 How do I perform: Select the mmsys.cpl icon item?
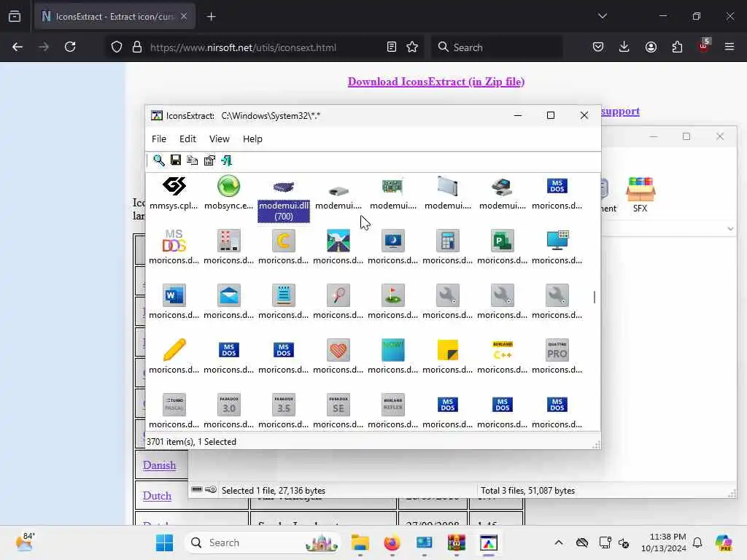[x=174, y=192]
